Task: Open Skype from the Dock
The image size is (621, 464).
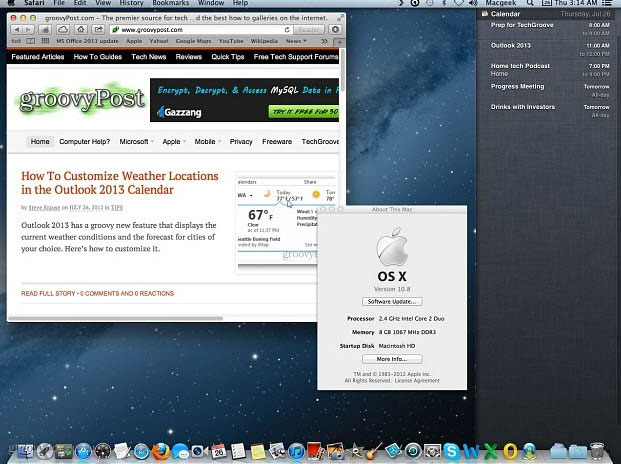Action: (x=451, y=451)
